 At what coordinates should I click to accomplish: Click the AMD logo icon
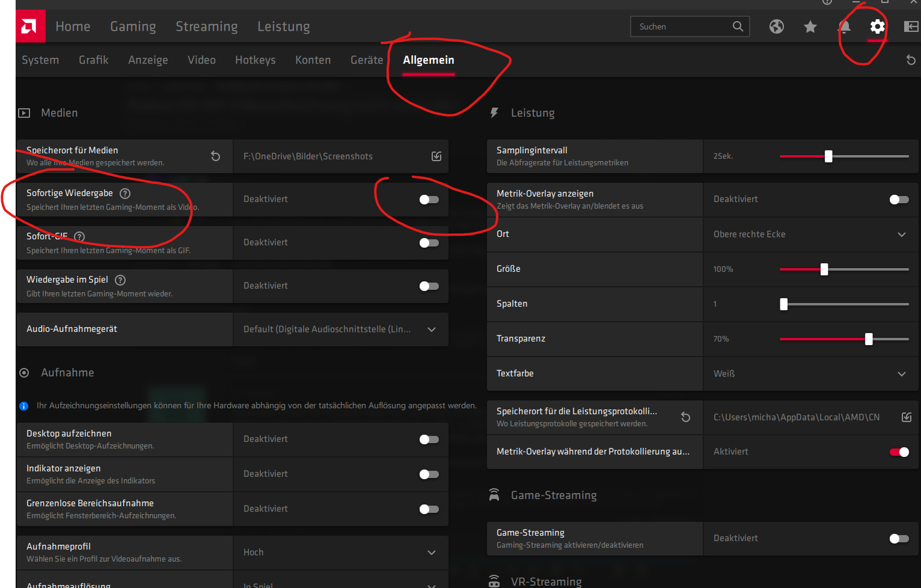[30, 26]
